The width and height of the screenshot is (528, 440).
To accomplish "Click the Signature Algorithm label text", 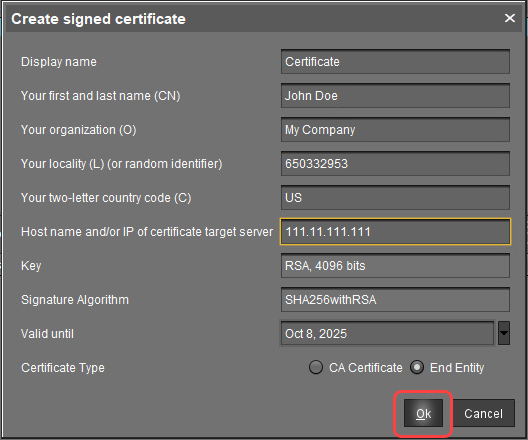I will click(75, 300).
